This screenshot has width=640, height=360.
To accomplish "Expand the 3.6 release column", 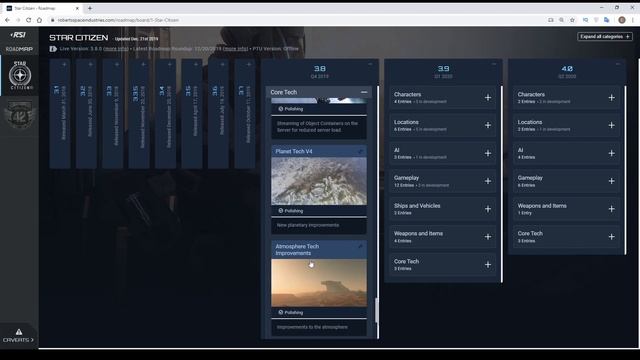I will click(222, 64).
